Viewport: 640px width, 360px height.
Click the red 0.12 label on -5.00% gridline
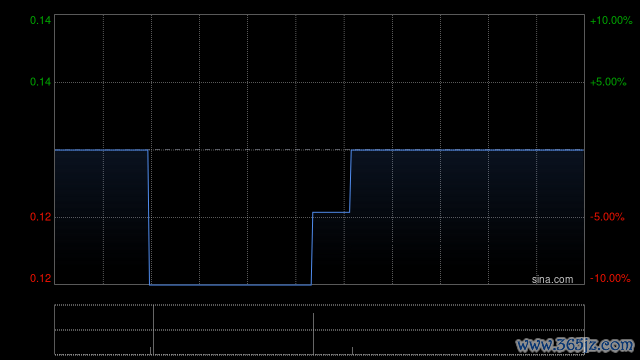[40, 217]
